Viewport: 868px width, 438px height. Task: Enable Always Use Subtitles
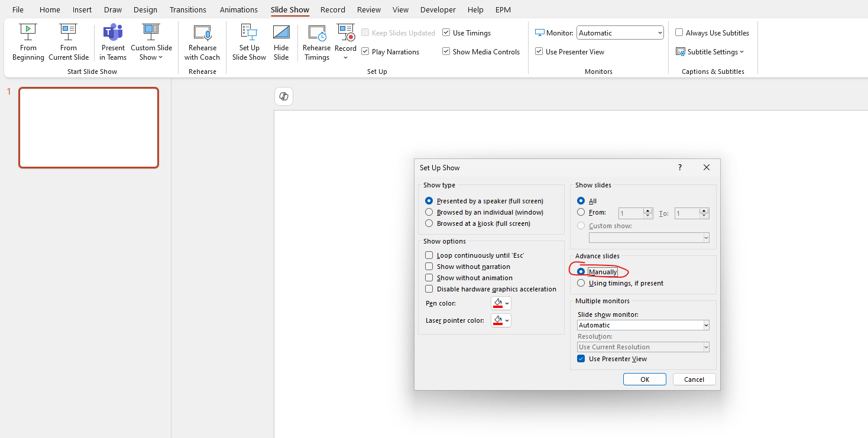pos(679,33)
